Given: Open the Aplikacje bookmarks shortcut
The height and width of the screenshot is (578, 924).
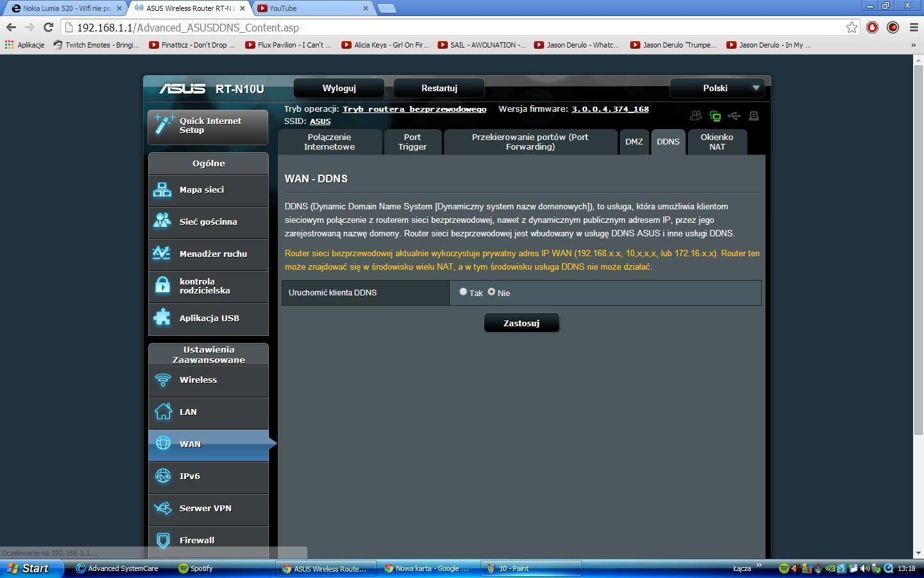Looking at the screenshot, I should coord(24,45).
